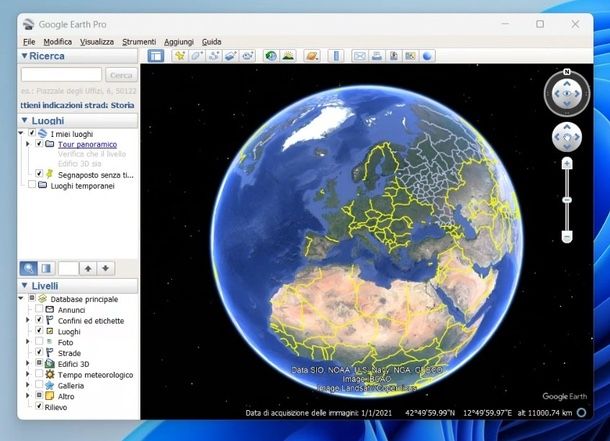Click the Print toolbar icon
The height and width of the screenshot is (441, 610).
click(x=377, y=56)
